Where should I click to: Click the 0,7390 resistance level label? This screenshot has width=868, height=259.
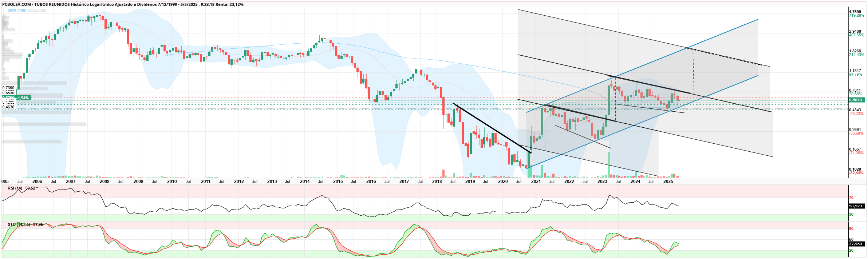[x=8, y=88]
